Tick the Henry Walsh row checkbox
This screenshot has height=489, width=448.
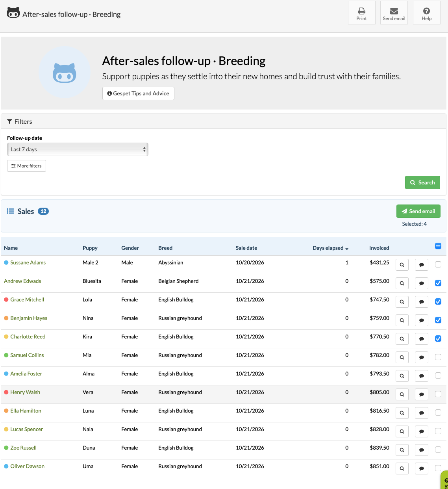point(438,394)
